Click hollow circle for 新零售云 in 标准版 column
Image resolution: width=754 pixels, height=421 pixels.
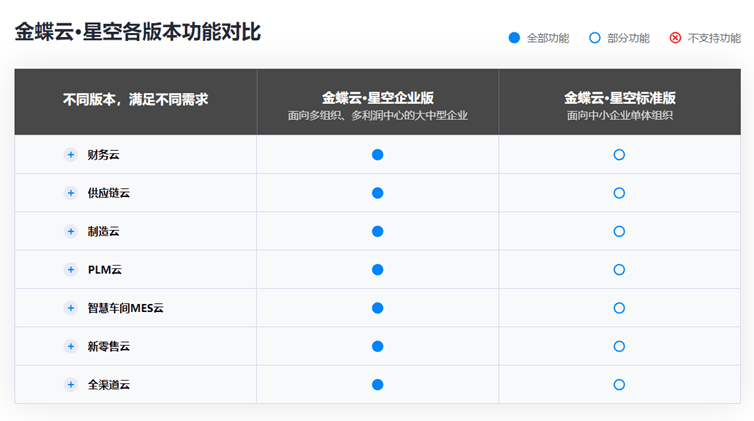619,347
